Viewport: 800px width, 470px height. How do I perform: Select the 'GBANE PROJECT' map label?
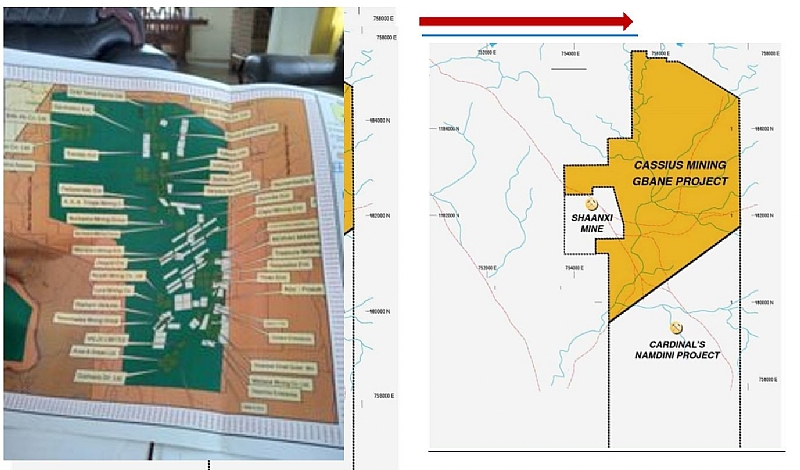(680, 181)
